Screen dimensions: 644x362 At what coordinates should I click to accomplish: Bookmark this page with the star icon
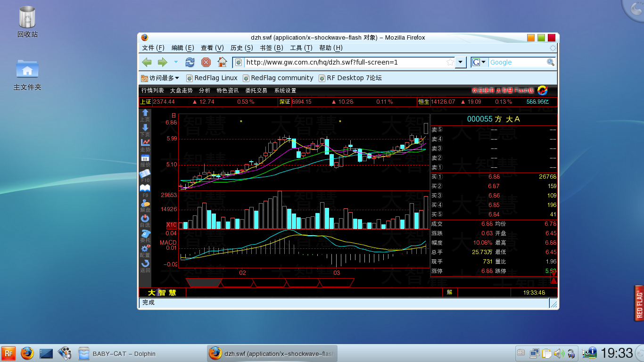pos(450,62)
